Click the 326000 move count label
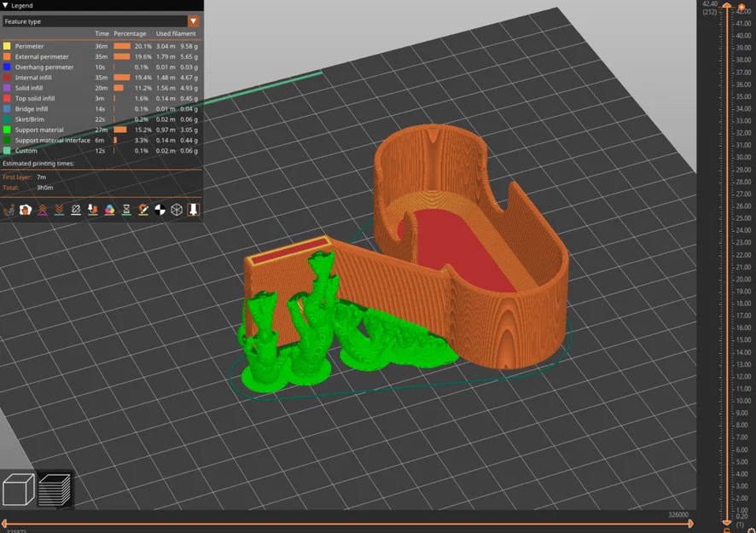The width and height of the screenshot is (756, 533). pyautogui.click(x=678, y=514)
